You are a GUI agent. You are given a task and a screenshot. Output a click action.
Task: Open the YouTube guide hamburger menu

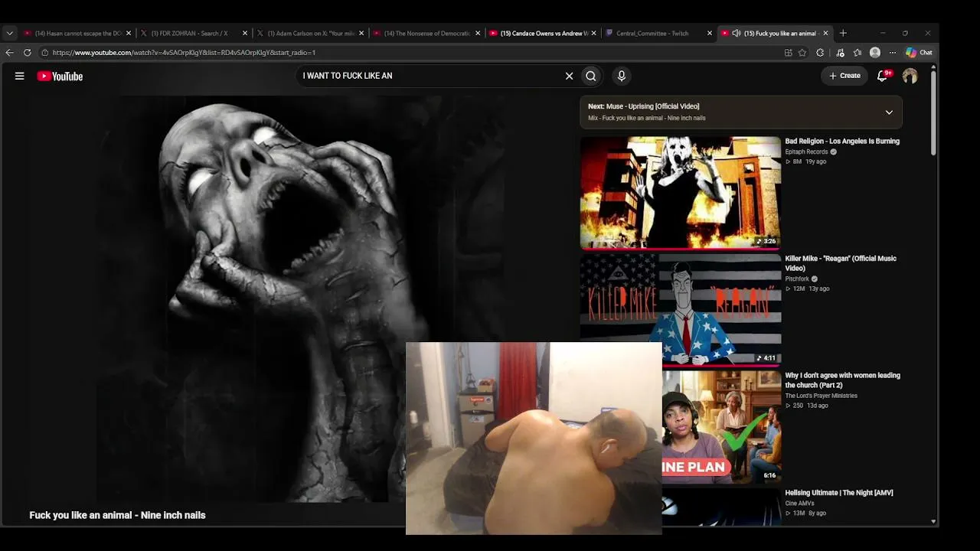tap(19, 76)
